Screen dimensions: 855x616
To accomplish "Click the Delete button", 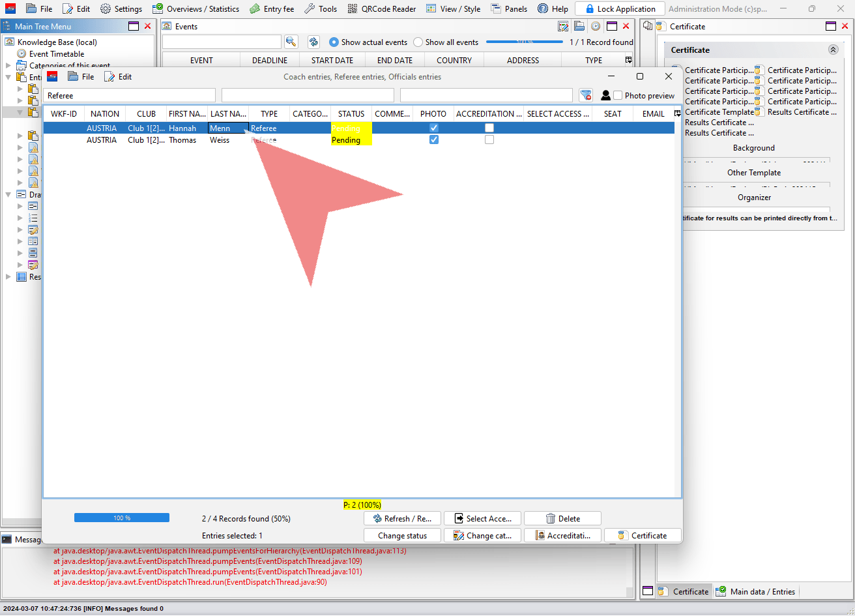I will 562,518.
